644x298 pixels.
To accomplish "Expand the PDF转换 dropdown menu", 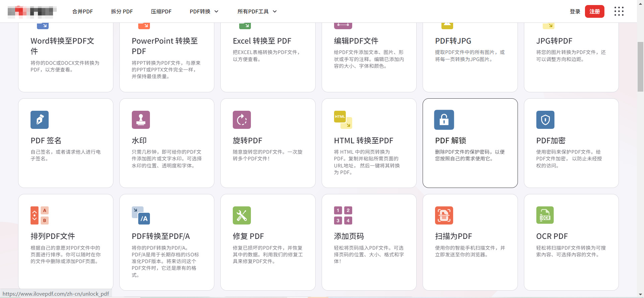I will tap(204, 11).
